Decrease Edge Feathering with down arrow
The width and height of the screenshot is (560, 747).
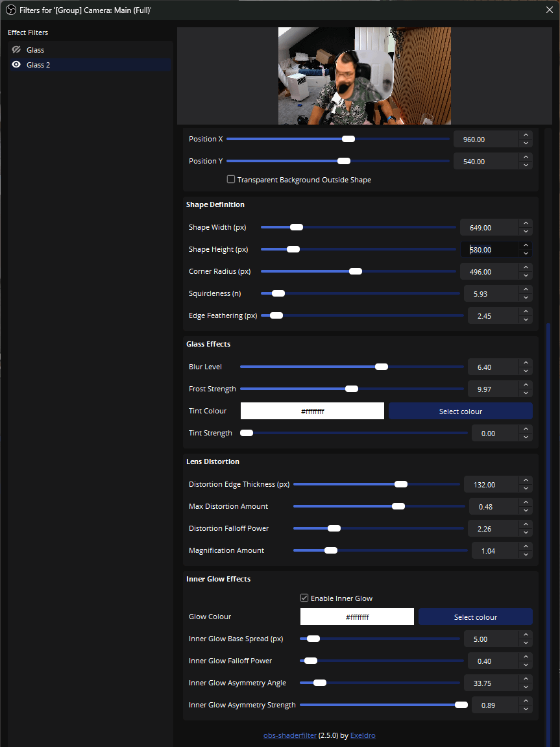pyautogui.click(x=526, y=320)
